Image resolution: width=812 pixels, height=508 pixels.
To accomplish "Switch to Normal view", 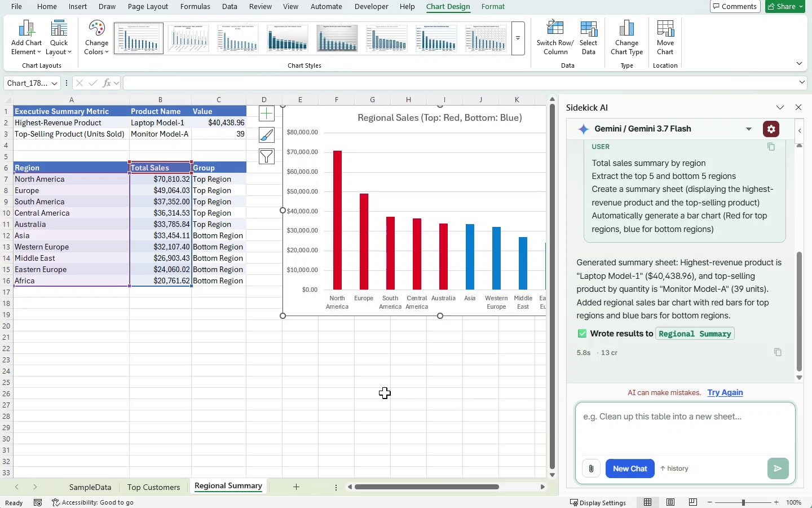I will pyautogui.click(x=648, y=502).
